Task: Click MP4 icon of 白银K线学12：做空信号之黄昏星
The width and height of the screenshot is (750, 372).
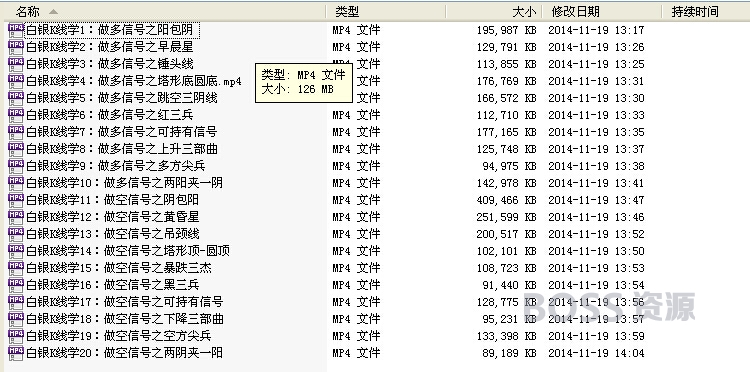Action: point(16,217)
